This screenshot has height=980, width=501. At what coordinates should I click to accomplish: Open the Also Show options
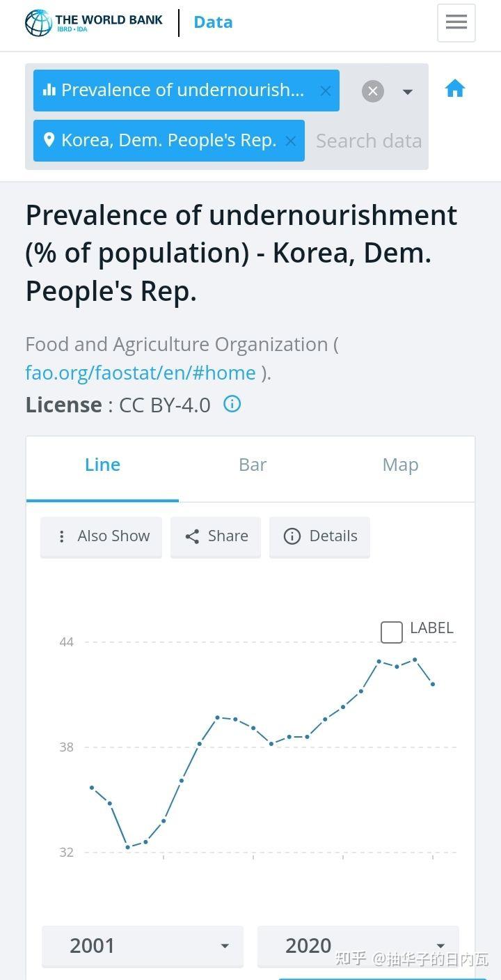coord(102,536)
